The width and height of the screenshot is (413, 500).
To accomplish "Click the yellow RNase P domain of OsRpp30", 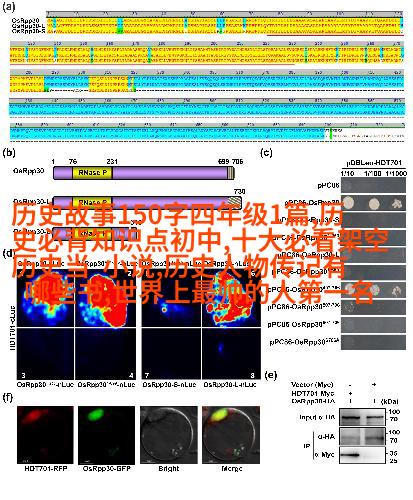I will coord(92,173).
